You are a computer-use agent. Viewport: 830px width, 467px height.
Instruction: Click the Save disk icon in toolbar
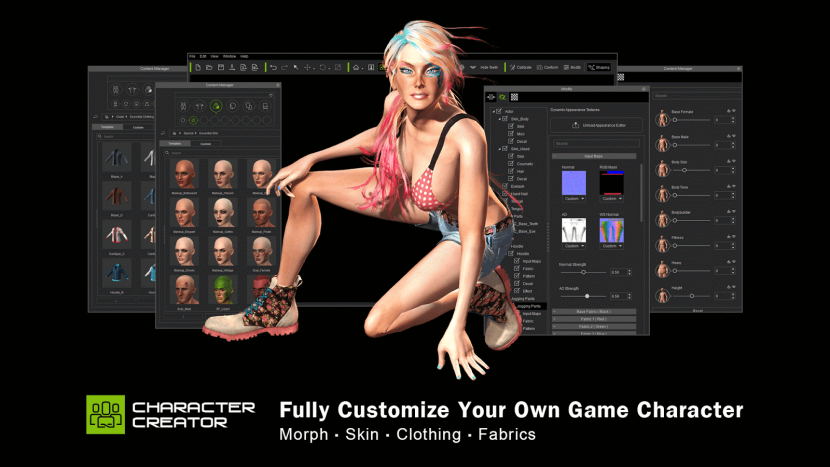click(x=220, y=67)
